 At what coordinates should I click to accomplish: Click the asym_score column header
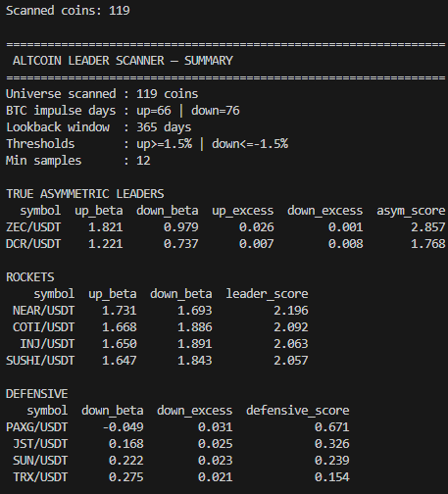click(x=411, y=211)
